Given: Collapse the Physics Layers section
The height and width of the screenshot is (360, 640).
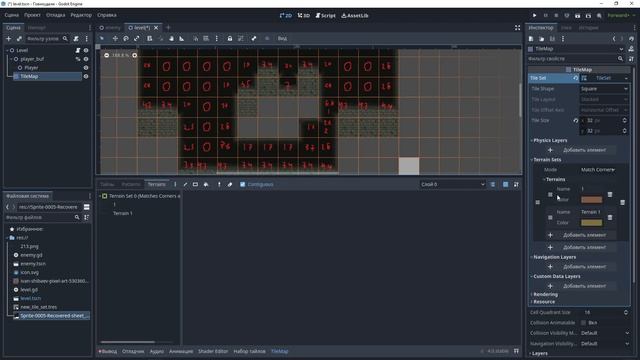Looking at the screenshot, I should [550, 140].
